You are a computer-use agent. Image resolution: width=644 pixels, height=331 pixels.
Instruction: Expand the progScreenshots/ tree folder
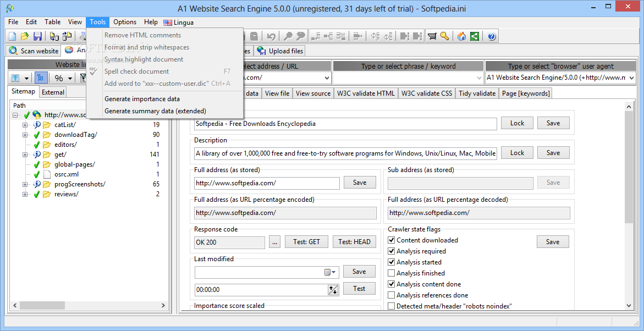[25, 184]
